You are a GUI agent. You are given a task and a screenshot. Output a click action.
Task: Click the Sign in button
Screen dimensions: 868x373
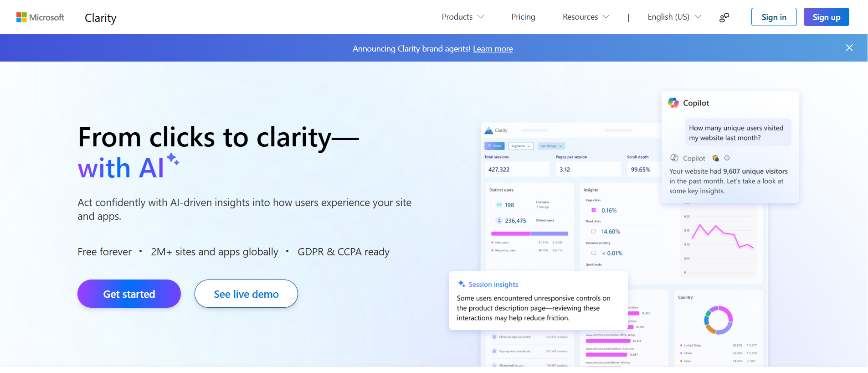(x=774, y=17)
